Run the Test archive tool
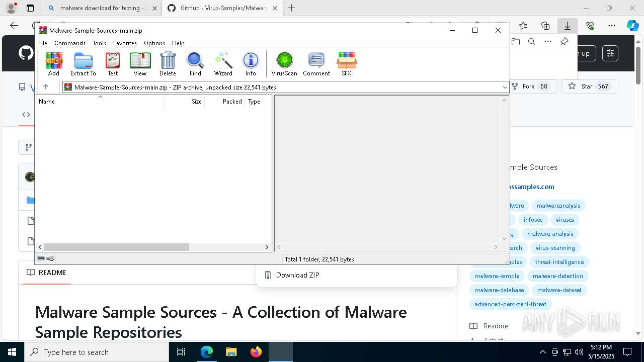The image size is (644, 362). point(113,64)
